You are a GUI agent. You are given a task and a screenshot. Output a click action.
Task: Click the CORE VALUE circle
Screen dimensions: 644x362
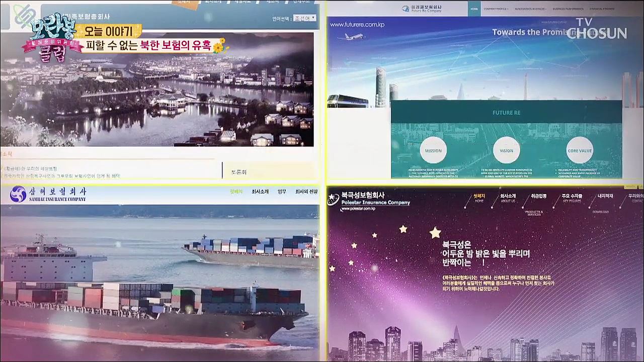(580, 150)
